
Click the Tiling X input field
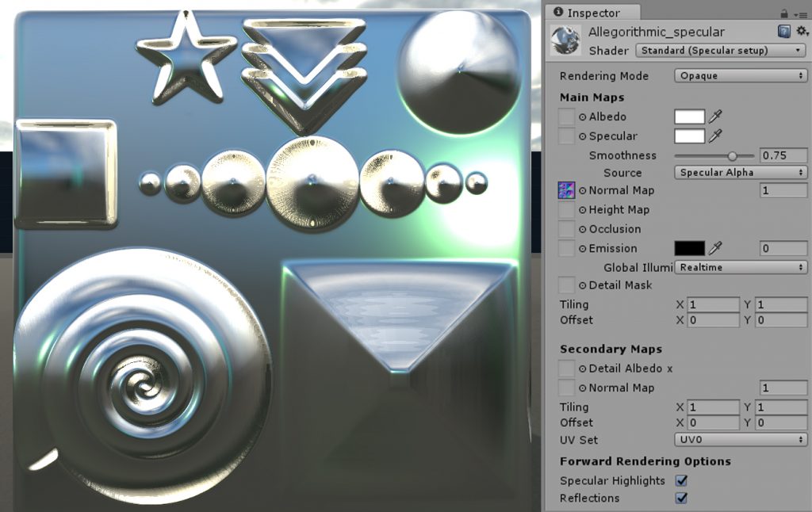tap(713, 304)
